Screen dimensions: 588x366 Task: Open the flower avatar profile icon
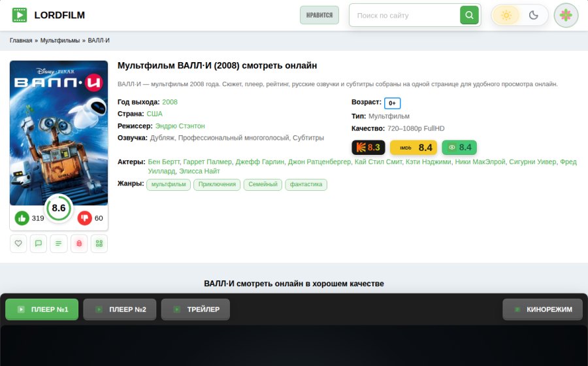pyautogui.click(x=566, y=16)
